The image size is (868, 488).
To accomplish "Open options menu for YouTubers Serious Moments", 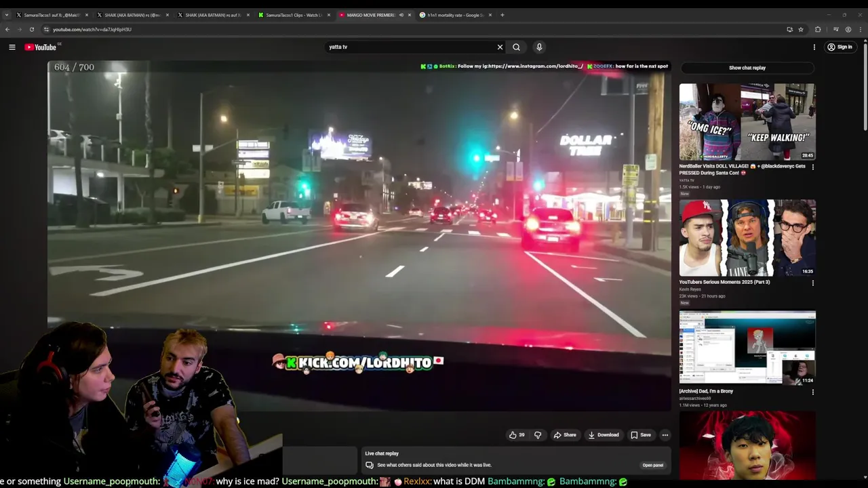I will pos(812,283).
